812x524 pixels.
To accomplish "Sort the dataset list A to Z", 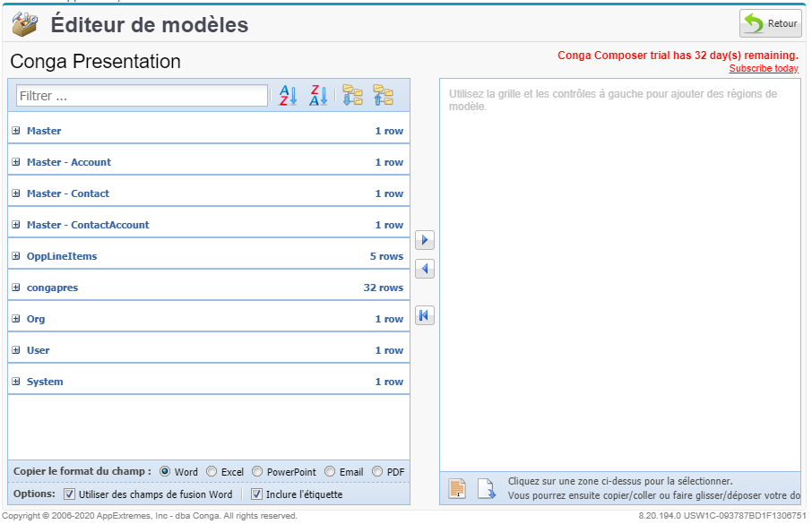I will (287, 95).
